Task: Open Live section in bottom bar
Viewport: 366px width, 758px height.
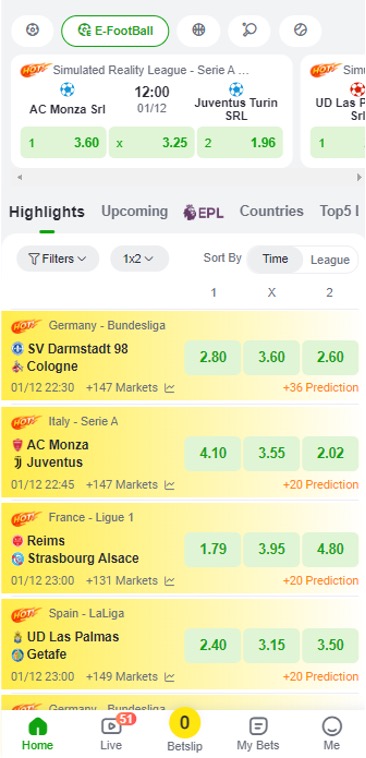Action: tap(111, 731)
